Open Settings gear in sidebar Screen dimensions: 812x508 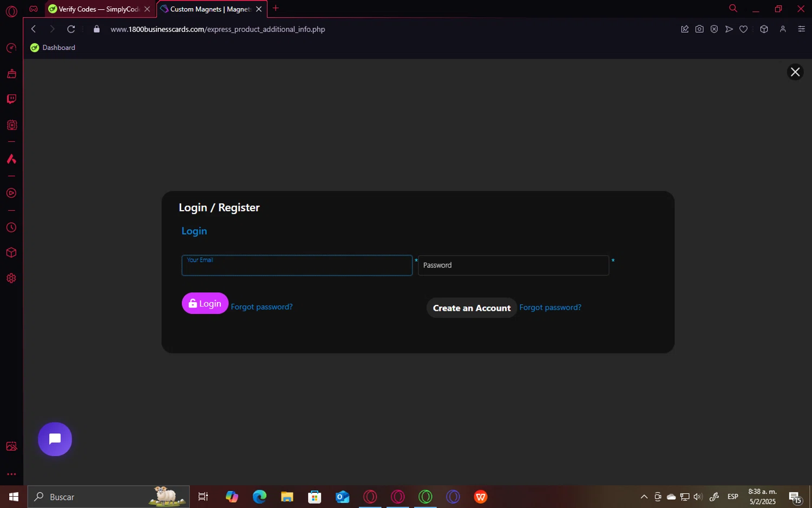click(x=11, y=278)
